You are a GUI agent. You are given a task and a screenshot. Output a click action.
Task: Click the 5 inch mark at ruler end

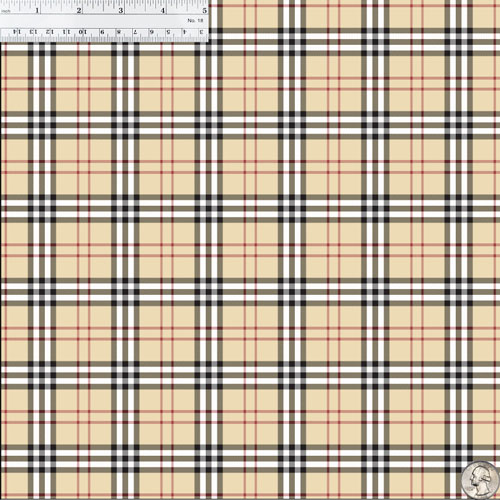(x=205, y=10)
